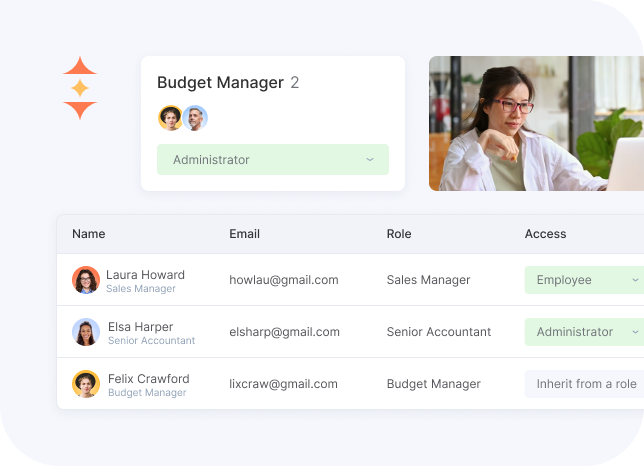Sort by the Email column header
Screen dimensions: 644x466
click(244, 234)
